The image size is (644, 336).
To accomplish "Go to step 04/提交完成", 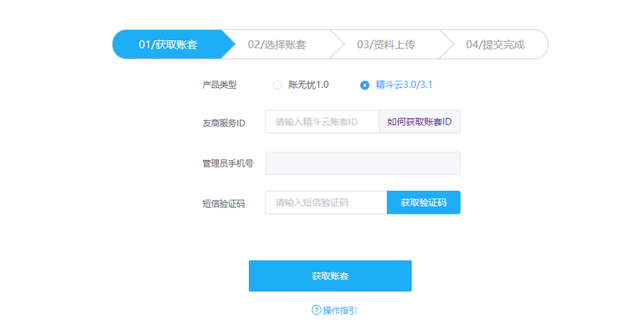I will point(495,44).
